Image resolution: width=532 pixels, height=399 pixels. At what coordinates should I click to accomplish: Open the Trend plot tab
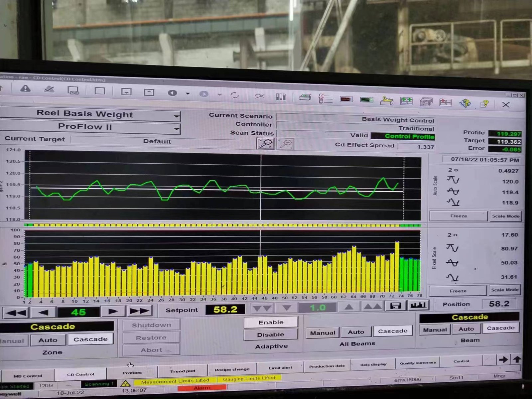pyautogui.click(x=183, y=371)
